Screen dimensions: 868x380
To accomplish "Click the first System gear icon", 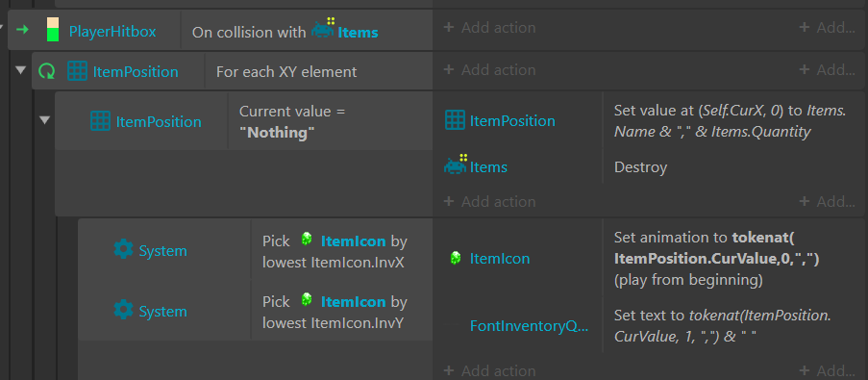I will 123,249.
